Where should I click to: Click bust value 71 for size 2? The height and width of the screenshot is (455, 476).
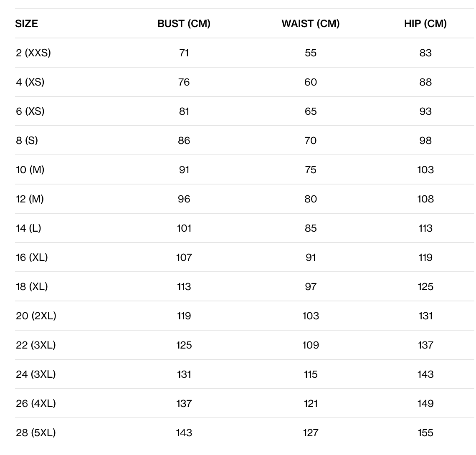coord(184,53)
